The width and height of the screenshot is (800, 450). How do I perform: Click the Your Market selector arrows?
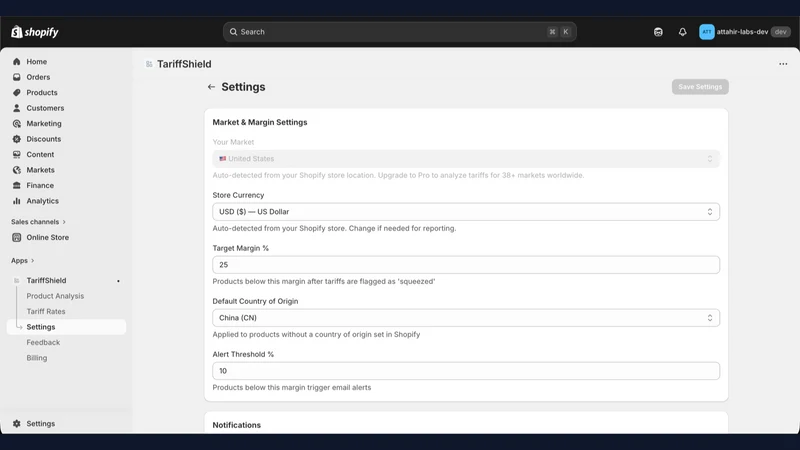pos(710,159)
